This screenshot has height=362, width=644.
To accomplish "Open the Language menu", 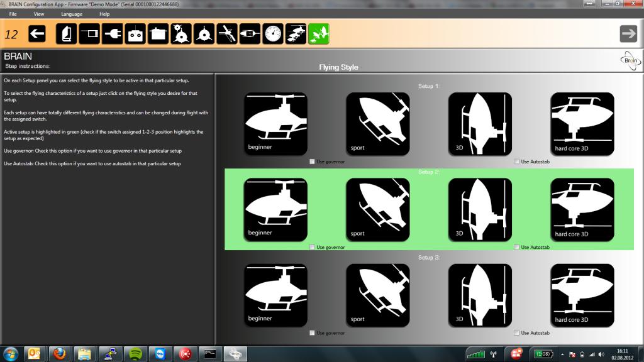I will pos(71,14).
